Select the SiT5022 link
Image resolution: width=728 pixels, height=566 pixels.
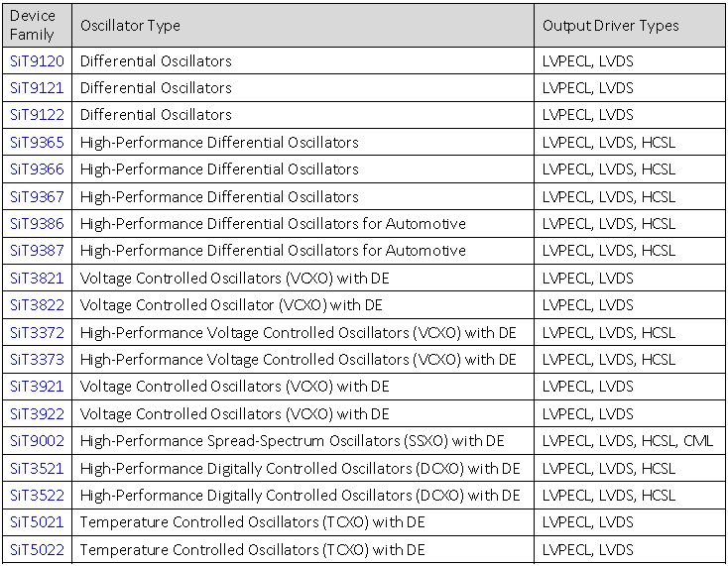click(x=37, y=549)
